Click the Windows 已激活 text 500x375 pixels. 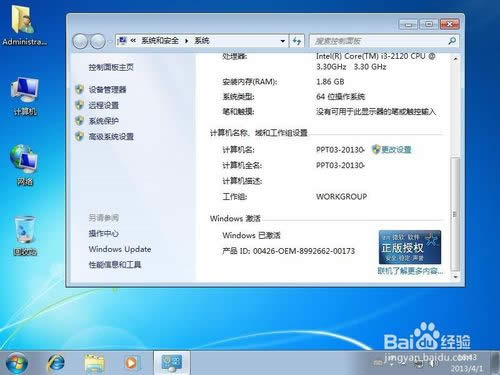click(251, 235)
